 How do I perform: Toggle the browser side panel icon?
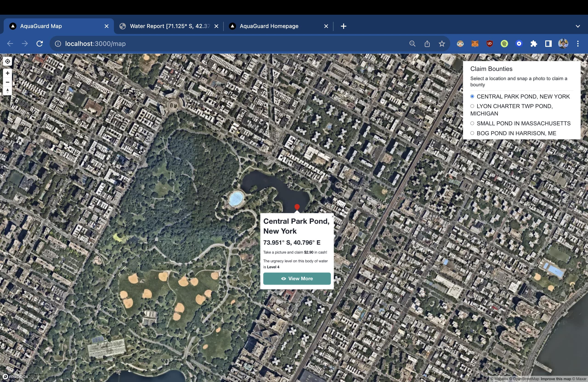(548, 44)
